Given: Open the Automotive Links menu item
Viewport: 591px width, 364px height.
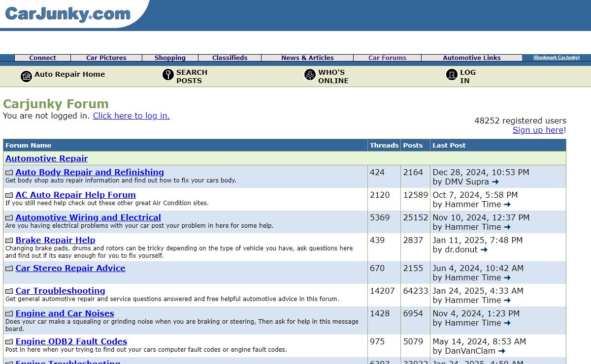Looking at the screenshot, I should tap(472, 58).
